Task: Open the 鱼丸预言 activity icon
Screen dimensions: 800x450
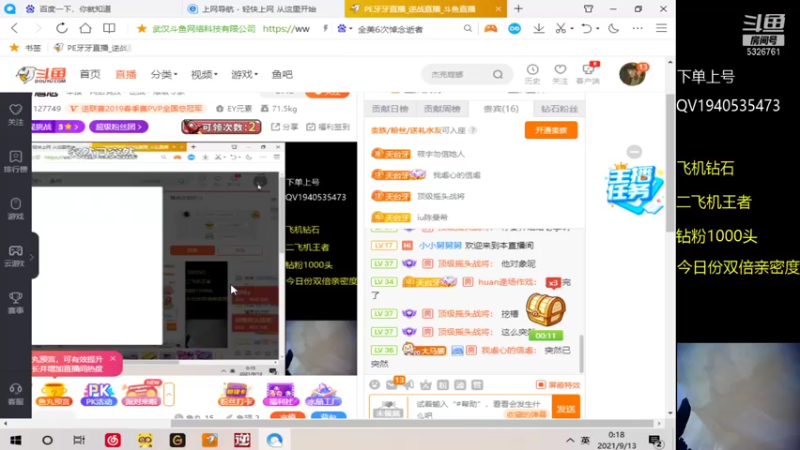Action: click(x=54, y=394)
